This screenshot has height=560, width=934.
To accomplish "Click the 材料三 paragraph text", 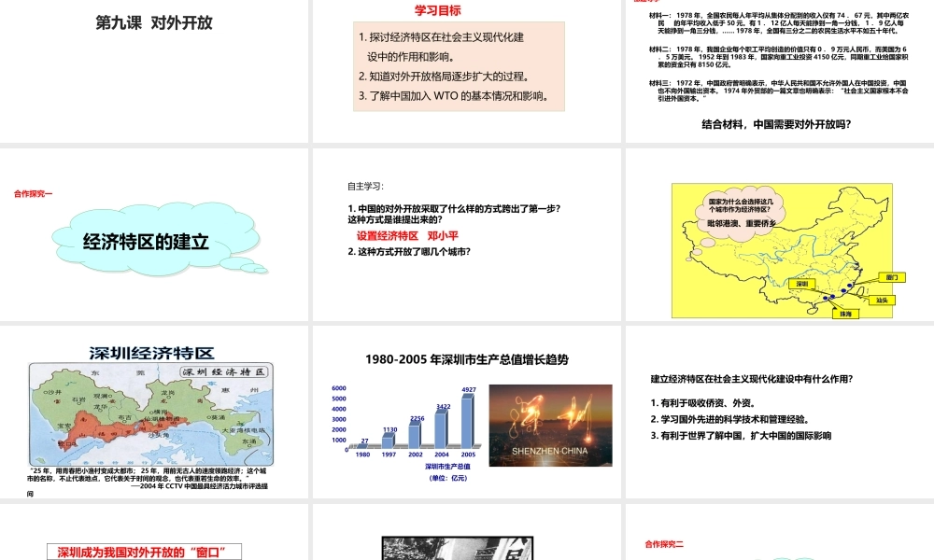I will 779,91.
